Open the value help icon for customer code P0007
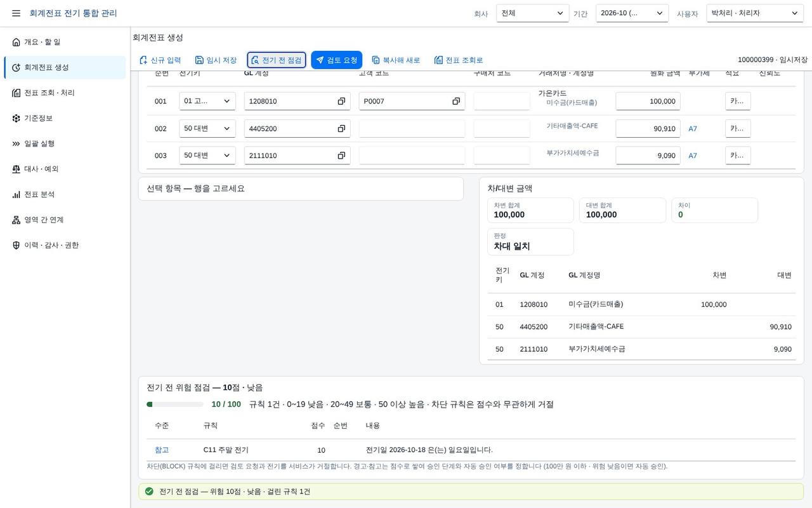The height and width of the screenshot is (508, 812). point(456,102)
